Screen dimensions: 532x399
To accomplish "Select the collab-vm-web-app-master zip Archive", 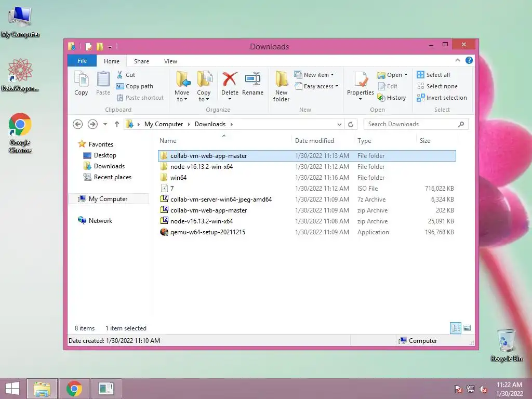I will pyautogui.click(x=307, y=210).
